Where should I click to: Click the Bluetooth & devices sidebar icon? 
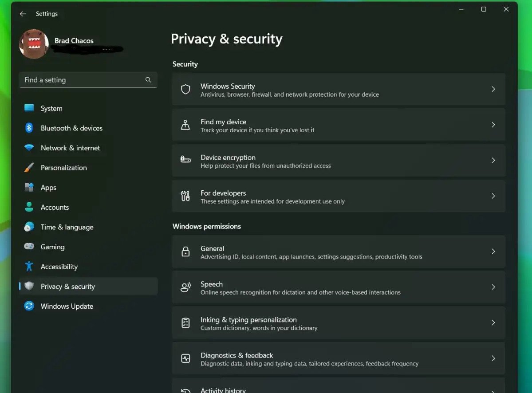[29, 128]
